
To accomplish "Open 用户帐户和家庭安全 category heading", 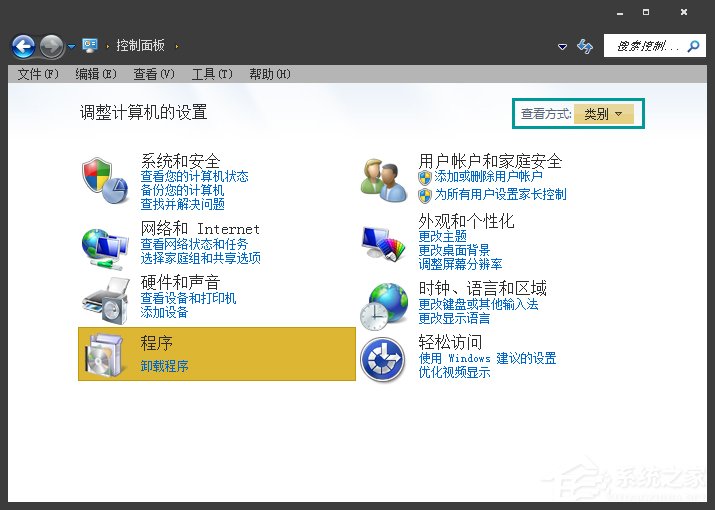I will [x=491, y=161].
